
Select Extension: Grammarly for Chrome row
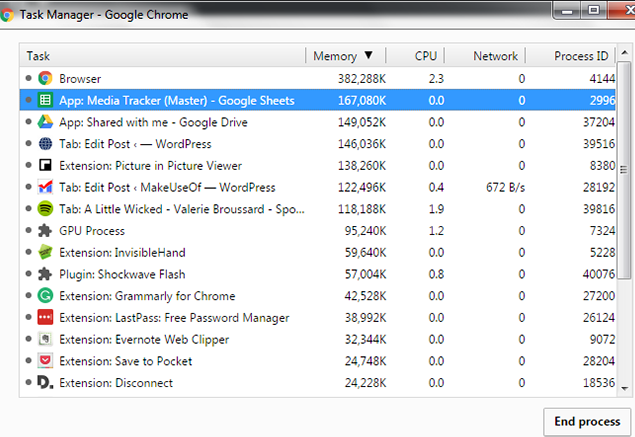point(318,296)
